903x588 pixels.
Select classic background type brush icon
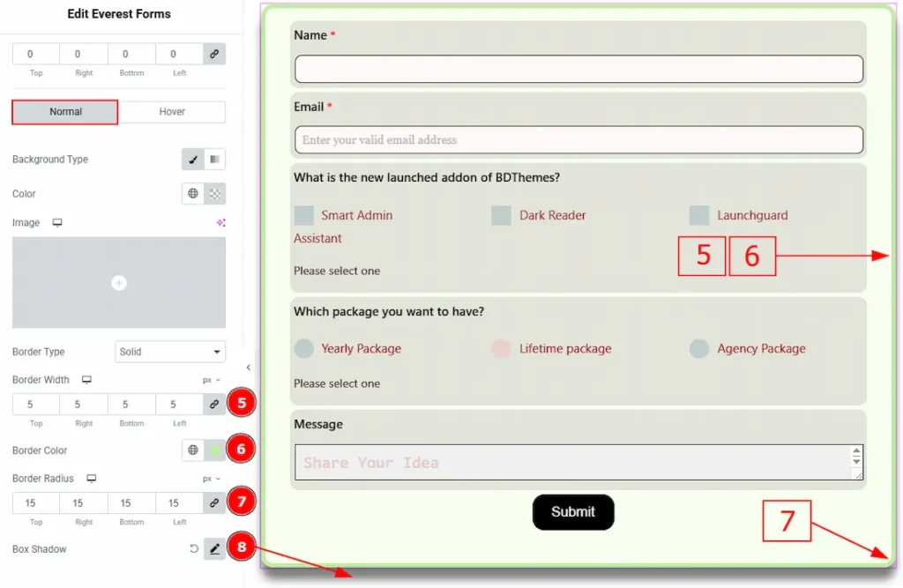pyautogui.click(x=192, y=160)
